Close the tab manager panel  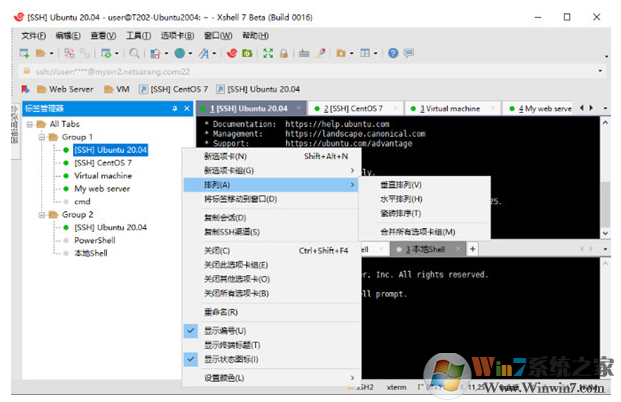[x=187, y=109]
